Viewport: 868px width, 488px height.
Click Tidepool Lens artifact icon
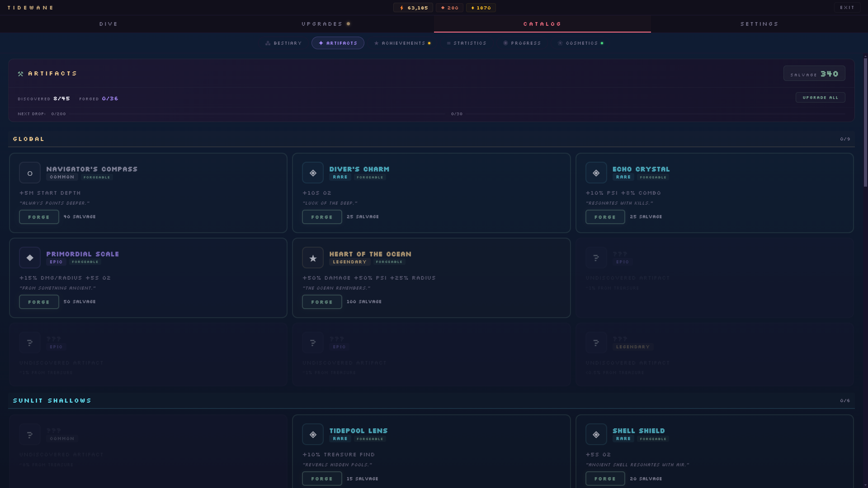(x=313, y=435)
